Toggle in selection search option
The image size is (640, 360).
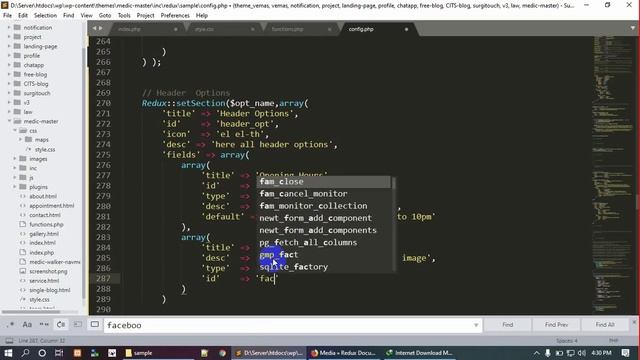point(78,325)
